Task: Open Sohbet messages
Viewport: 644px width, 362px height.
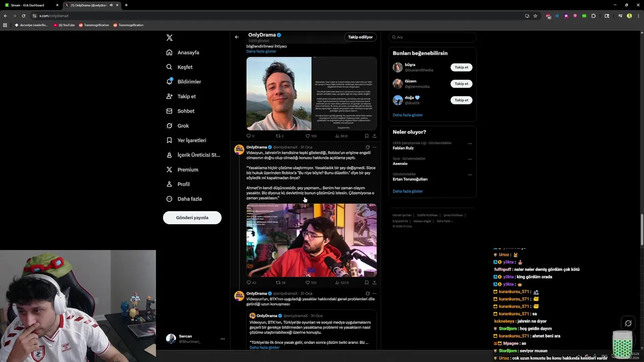Action: point(180,111)
